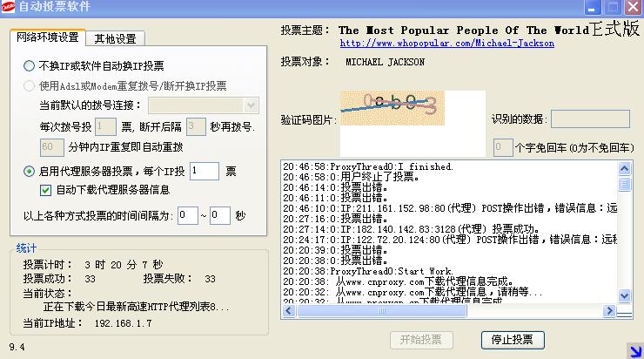Select 启用代理服务器投票 radio option
644x359 pixels.
coord(30,171)
